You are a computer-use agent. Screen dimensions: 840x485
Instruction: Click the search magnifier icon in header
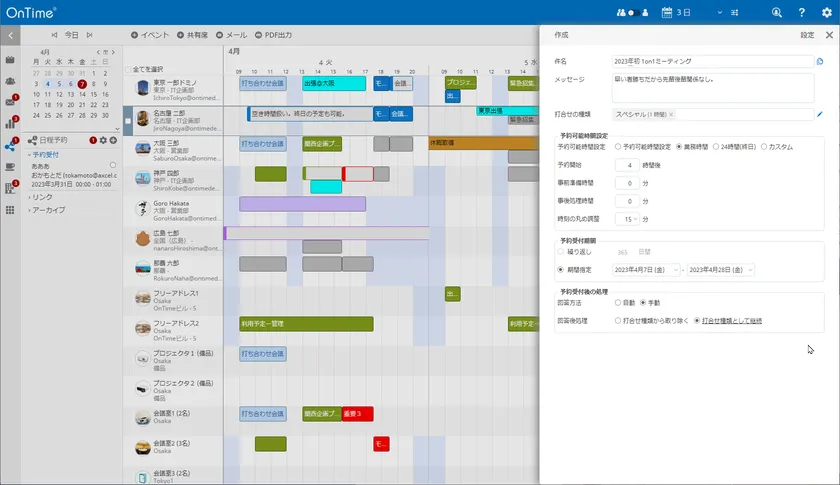click(x=777, y=12)
